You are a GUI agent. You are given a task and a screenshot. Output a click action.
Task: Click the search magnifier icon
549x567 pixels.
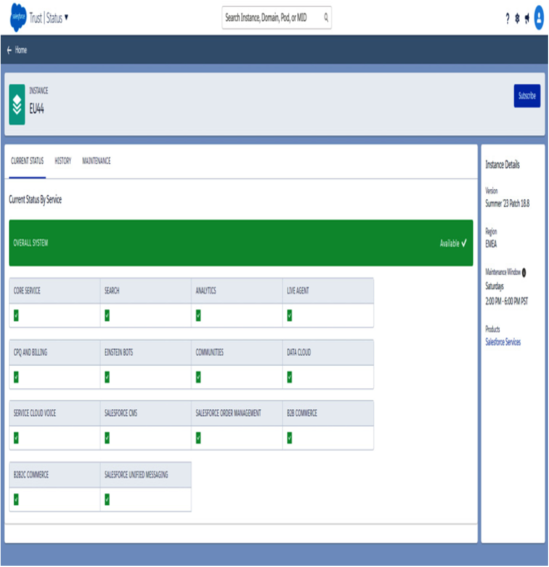click(x=326, y=17)
